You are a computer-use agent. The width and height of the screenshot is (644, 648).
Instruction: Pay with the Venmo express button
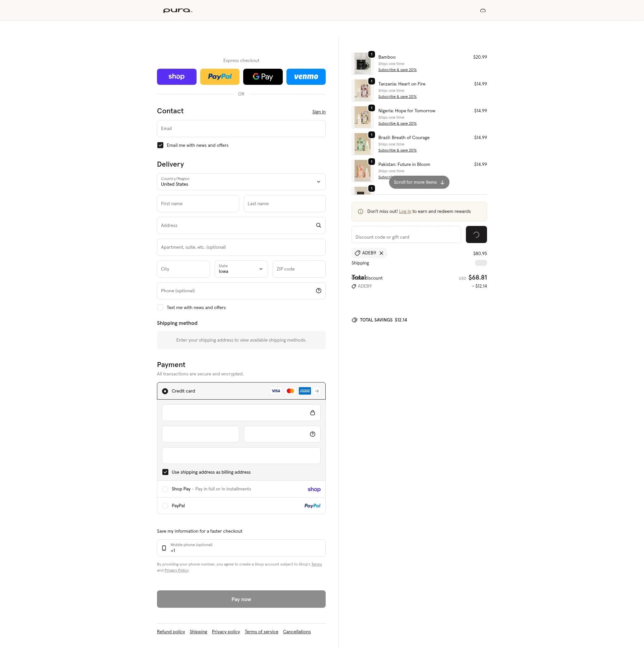(306, 77)
